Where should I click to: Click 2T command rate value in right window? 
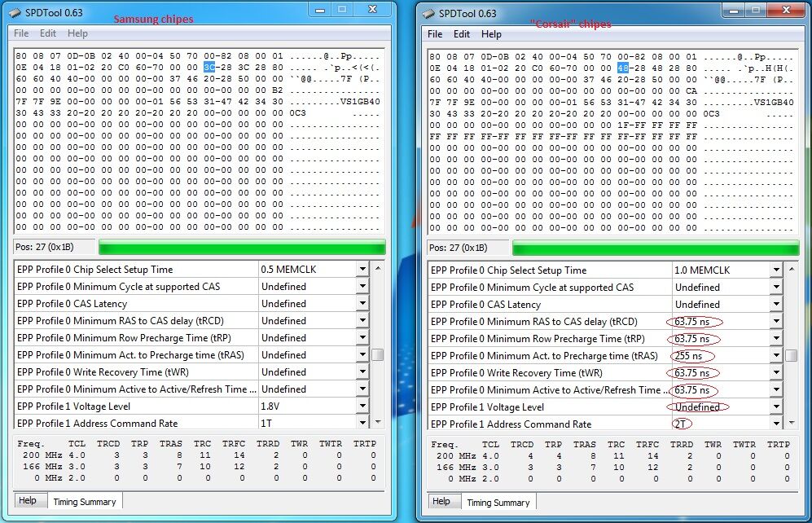[680, 424]
